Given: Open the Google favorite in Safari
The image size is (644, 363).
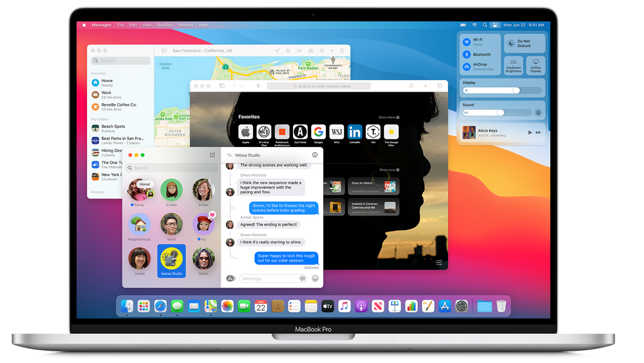Looking at the screenshot, I should click(x=318, y=132).
